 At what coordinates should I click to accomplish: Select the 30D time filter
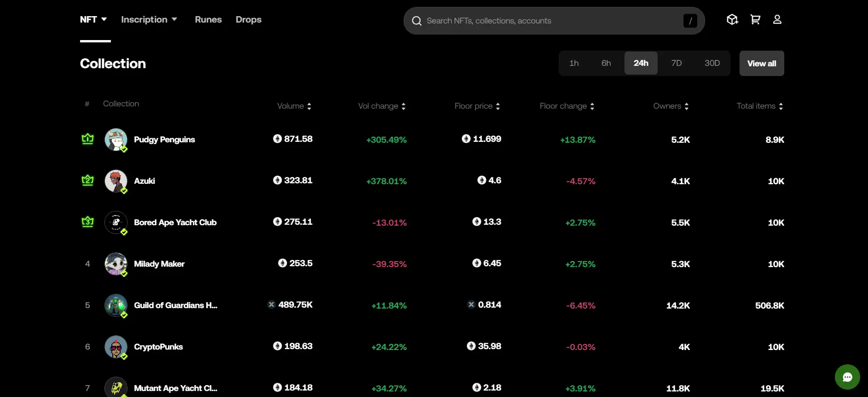coord(712,63)
